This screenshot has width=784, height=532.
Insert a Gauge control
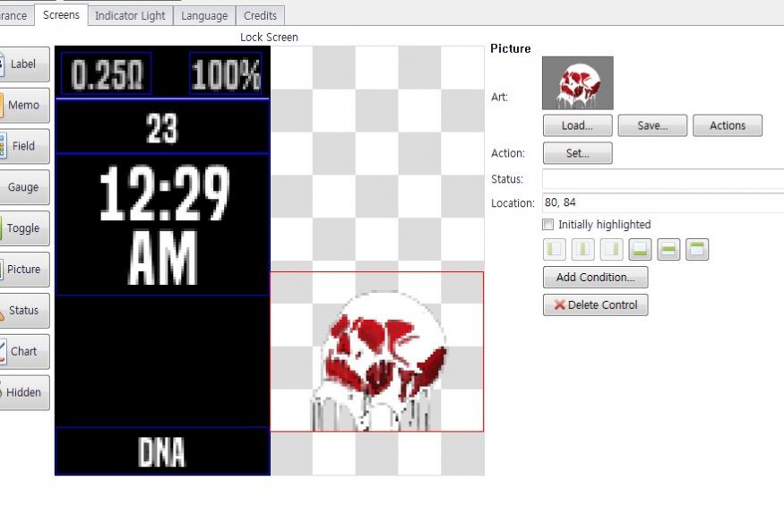(24, 187)
